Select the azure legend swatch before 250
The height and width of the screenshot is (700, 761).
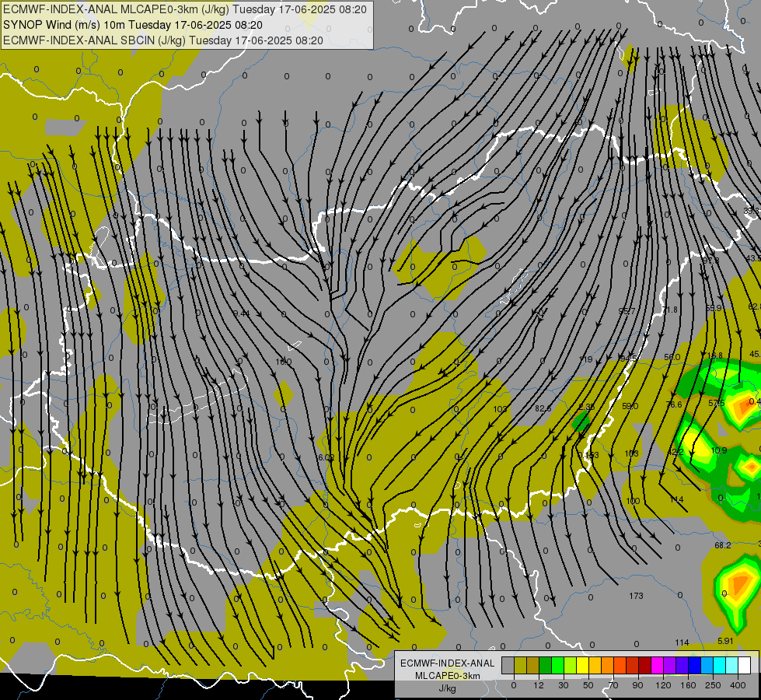pyautogui.click(x=707, y=665)
